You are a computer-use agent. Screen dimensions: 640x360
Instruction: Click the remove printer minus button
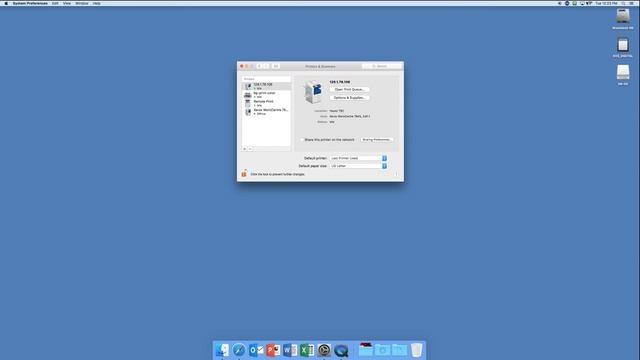coord(250,149)
